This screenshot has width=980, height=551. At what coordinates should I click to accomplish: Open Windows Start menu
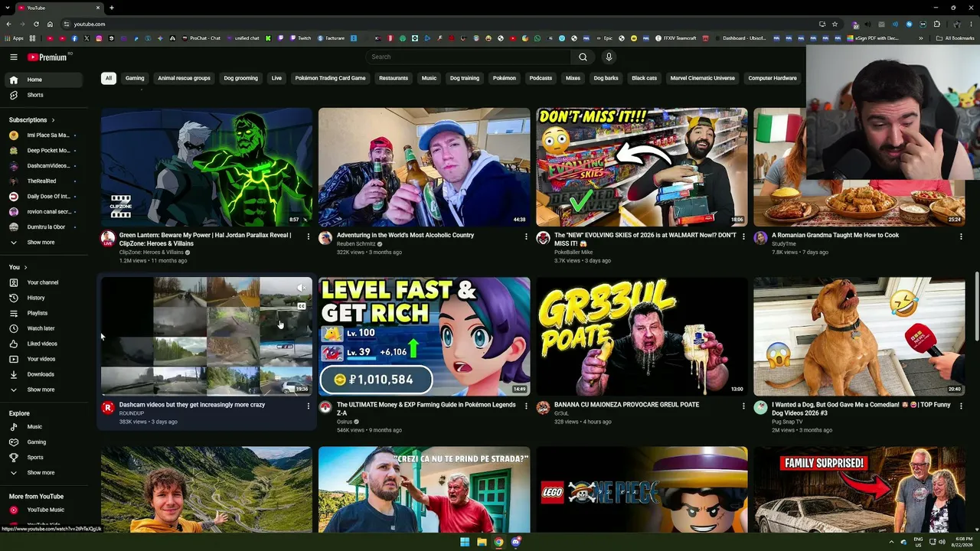pyautogui.click(x=465, y=542)
